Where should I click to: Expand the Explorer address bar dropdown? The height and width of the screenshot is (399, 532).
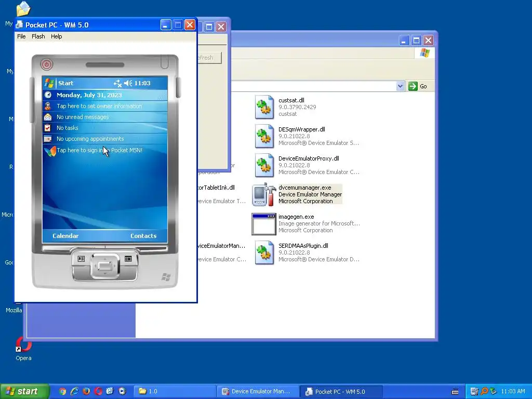[400, 86]
